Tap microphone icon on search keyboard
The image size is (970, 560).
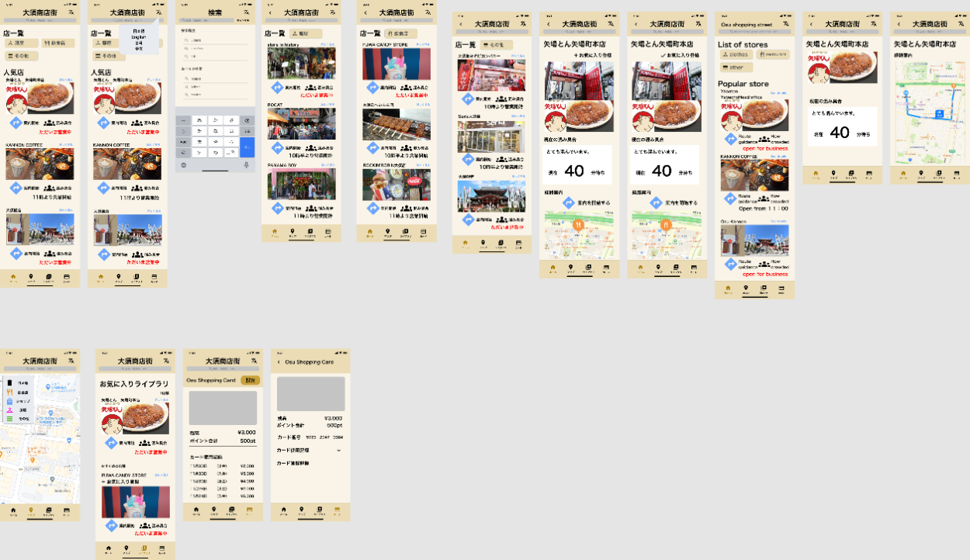point(247,164)
